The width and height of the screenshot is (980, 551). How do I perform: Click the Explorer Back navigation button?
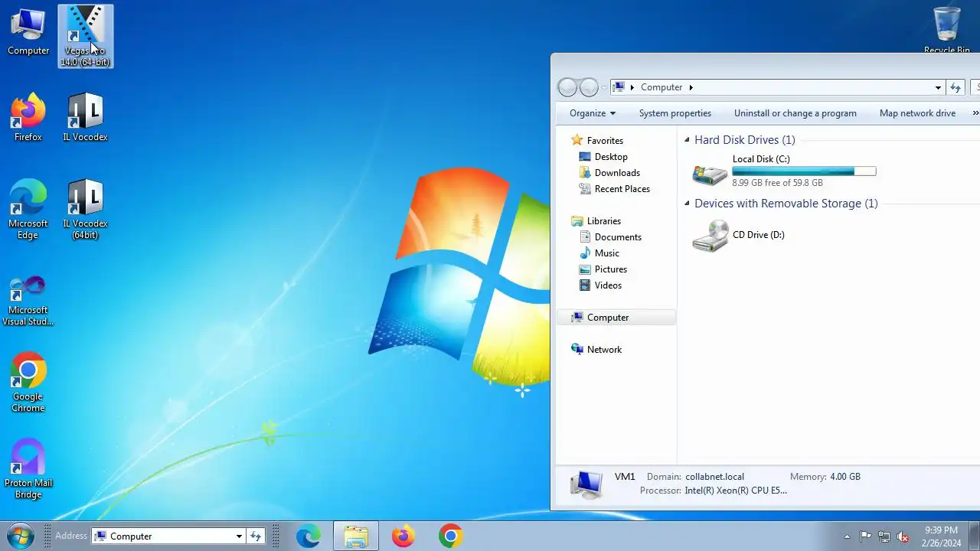(x=567, y=87)
